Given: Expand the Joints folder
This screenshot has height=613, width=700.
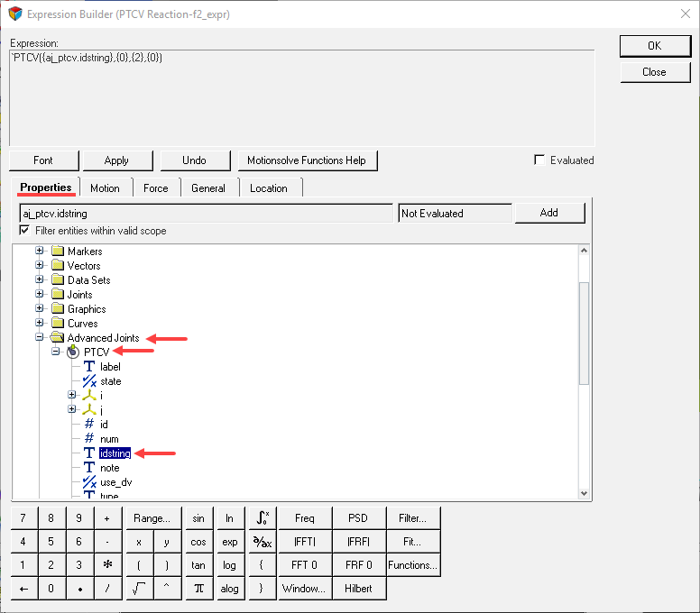Looking at the screenshot, I should pos(40,295).
